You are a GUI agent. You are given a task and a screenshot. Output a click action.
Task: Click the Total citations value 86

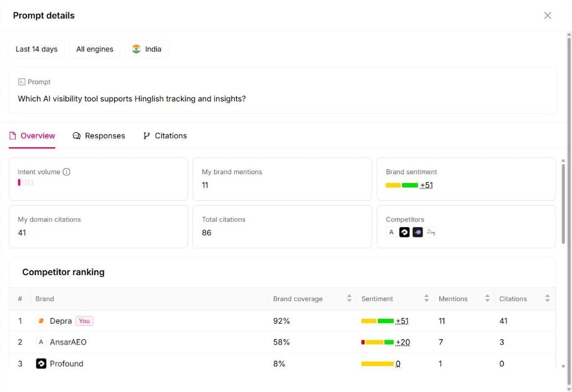(206, 233)
